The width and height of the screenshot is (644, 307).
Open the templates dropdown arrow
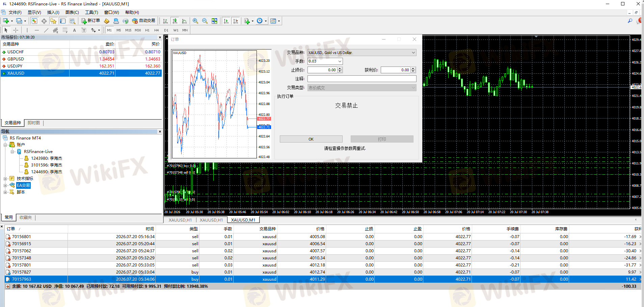(x=279, y=21)
